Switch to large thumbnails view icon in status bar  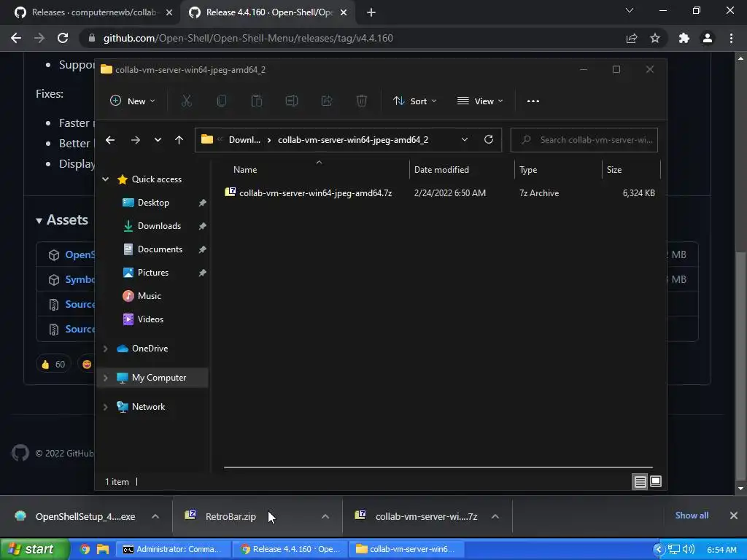pos(656,482)
